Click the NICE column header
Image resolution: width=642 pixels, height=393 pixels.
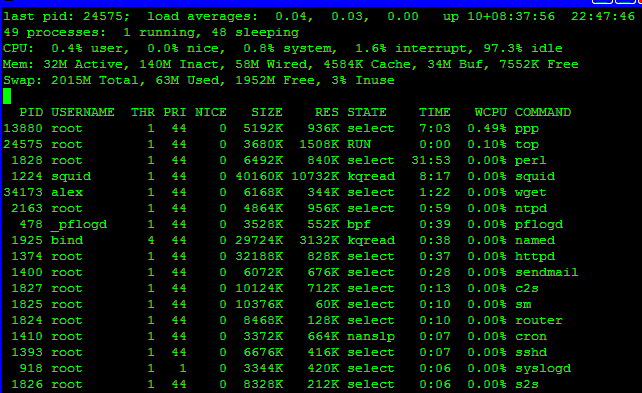click(210, 112)
